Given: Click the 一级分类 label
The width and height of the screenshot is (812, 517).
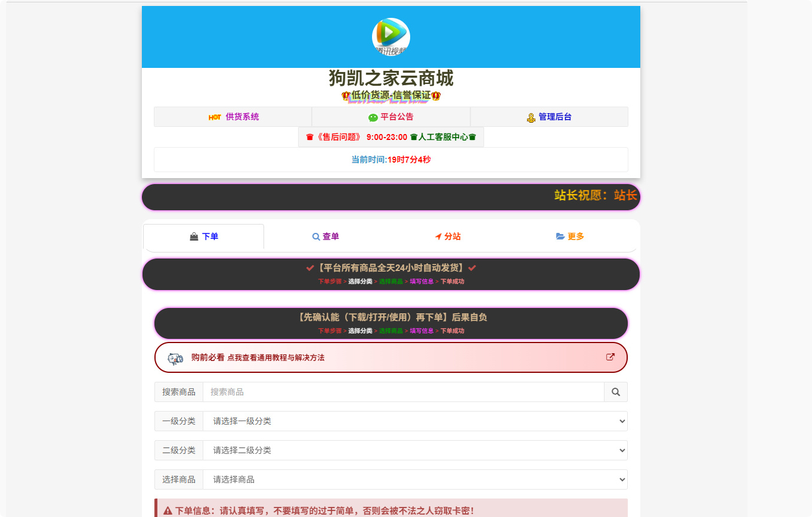Looking at the screenshot, I should [179, 421].
